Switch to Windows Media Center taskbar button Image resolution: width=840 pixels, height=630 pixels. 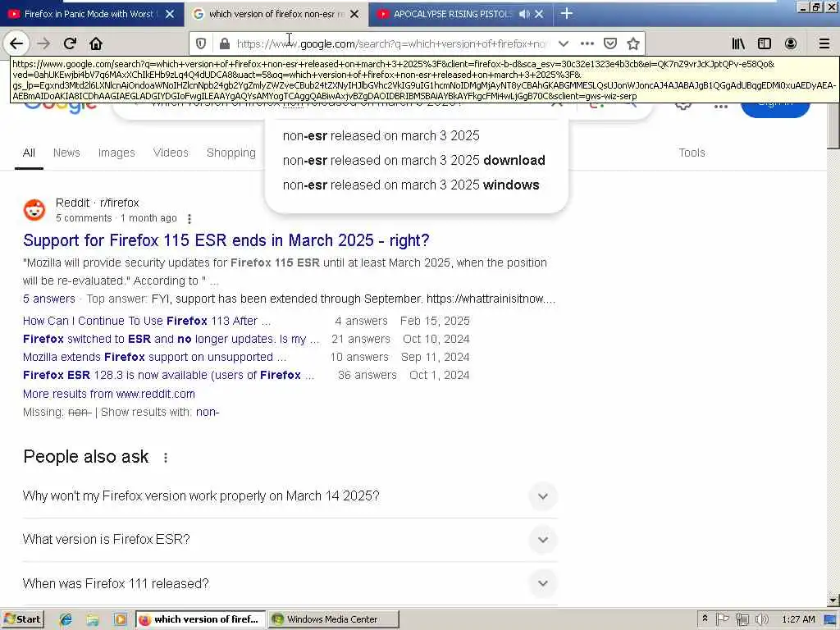(333, 619)
